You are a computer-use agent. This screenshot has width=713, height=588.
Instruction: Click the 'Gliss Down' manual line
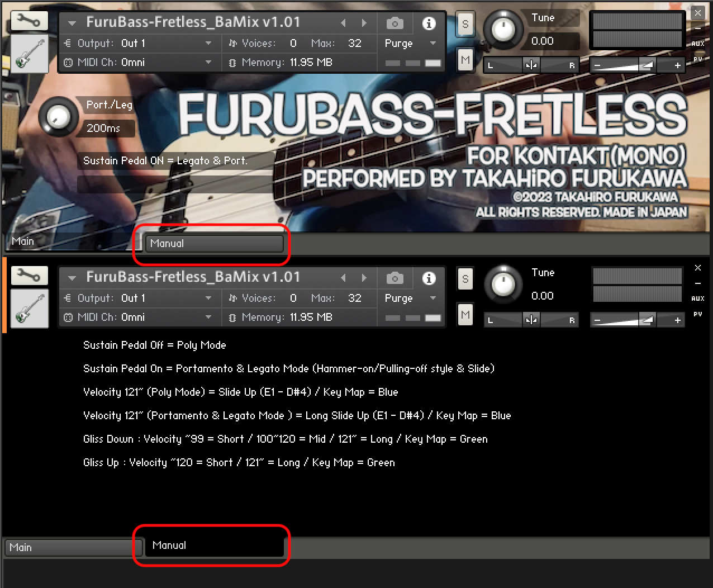coord(285,439)
